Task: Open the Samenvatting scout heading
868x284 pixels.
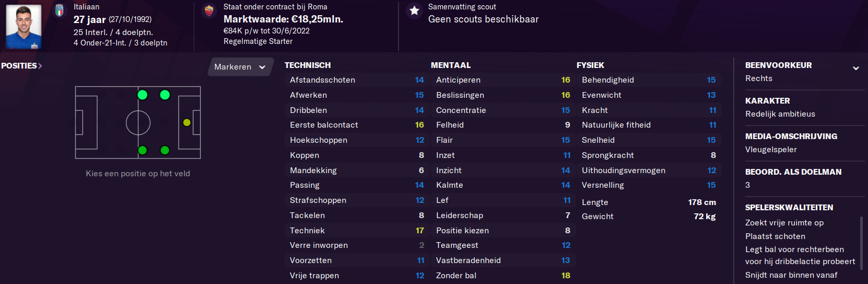Action: click(462, 7)
